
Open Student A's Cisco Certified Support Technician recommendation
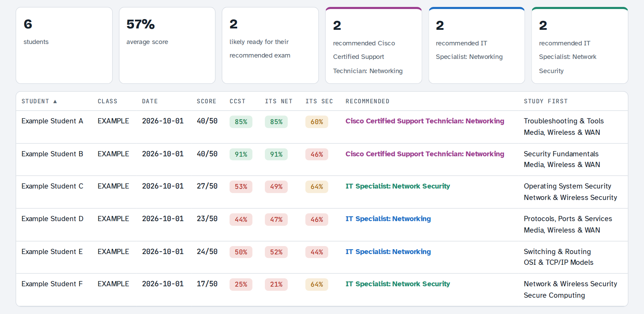(425, 121)
